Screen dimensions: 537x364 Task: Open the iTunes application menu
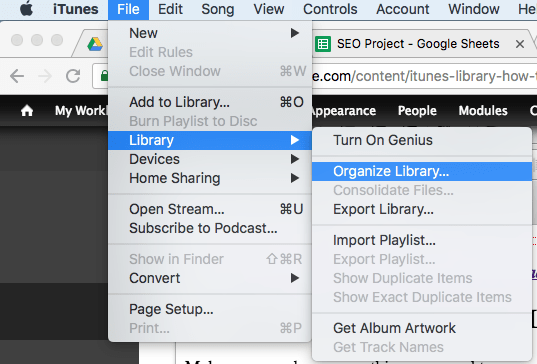pyautogui.click(x=76, y=9)
